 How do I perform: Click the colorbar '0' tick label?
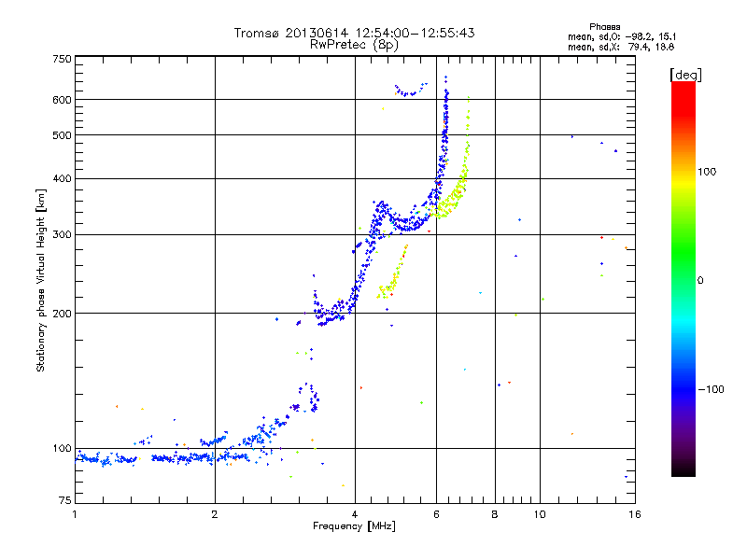[700, 281]
